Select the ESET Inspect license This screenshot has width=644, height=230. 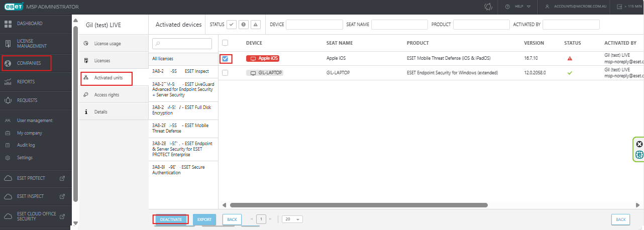[184, 71]
